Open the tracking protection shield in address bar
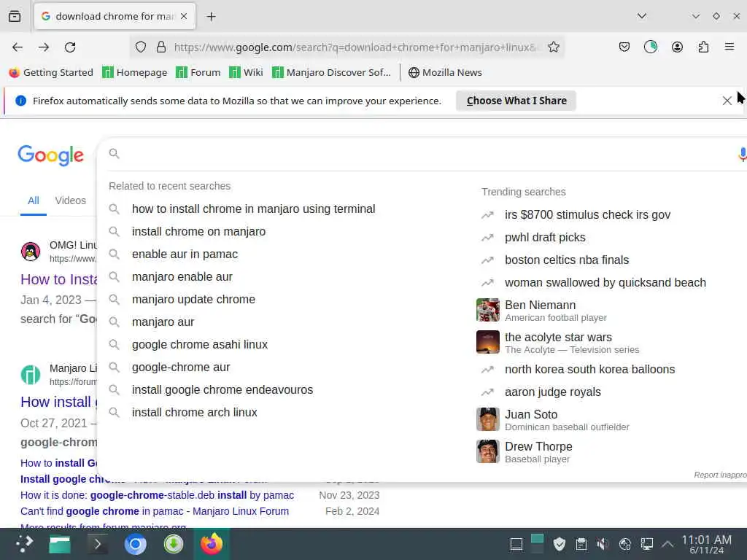Viewport: 747px width, 560px height. coord(141,47)
